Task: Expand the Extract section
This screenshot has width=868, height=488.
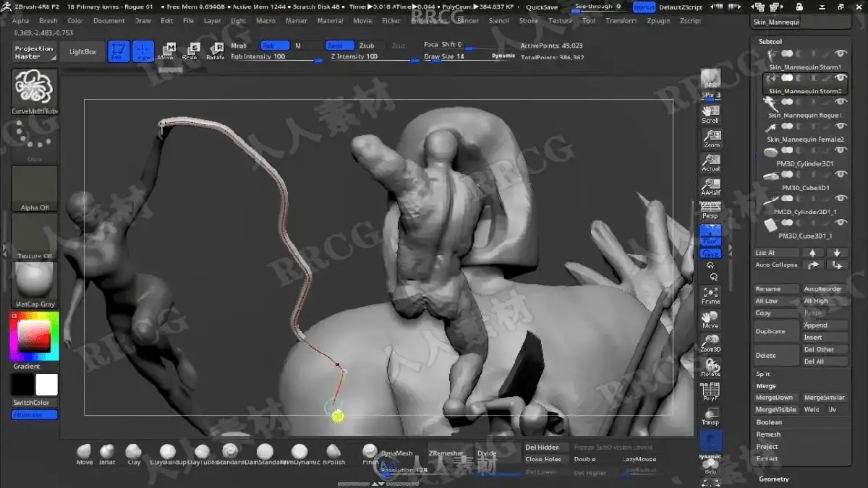Action: [x=767, y=459]
